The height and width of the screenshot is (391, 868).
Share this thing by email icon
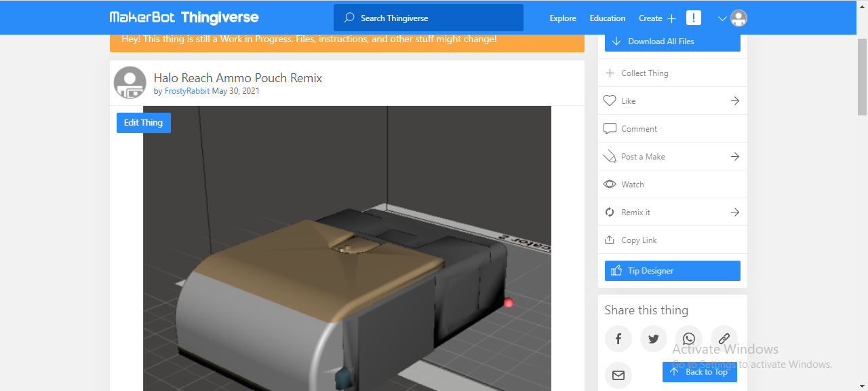click(x=618, y=375)
